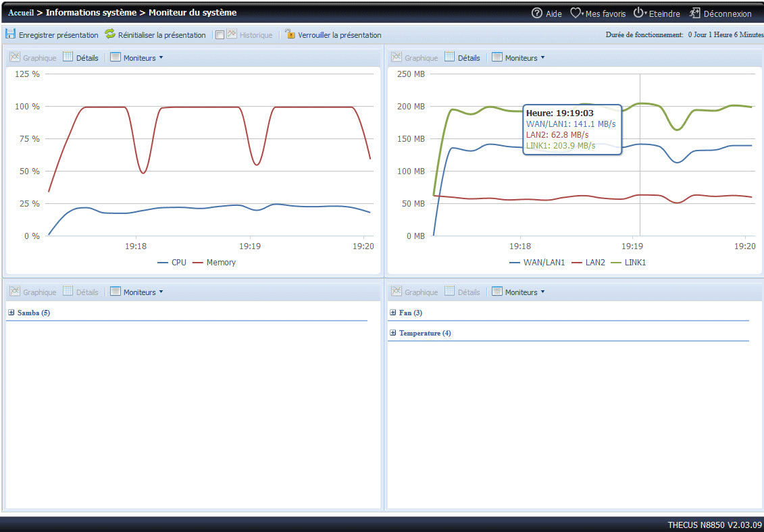The height and width of the screenshot is (532, 764).
Task: Reset layout via Réinitialiser la présentation
Action: 155,34
